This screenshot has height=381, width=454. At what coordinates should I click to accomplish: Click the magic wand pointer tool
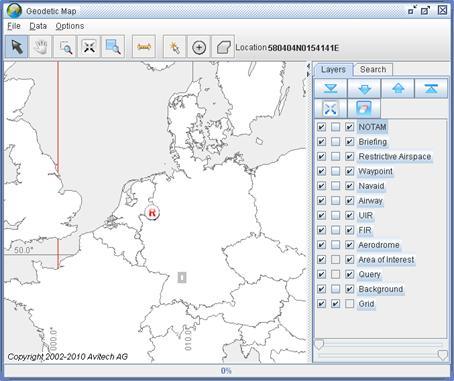[175, 47]
